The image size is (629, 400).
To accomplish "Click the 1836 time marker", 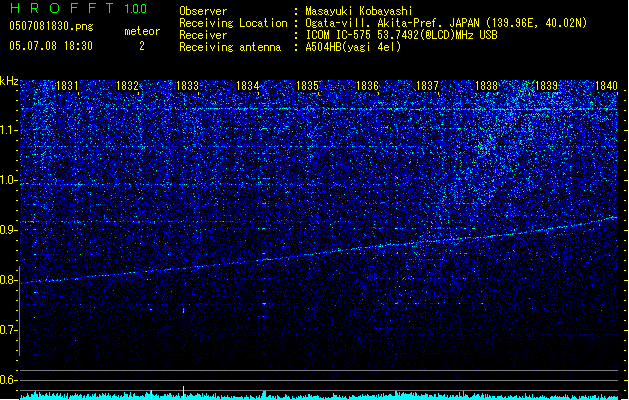I will coord(367,86).
